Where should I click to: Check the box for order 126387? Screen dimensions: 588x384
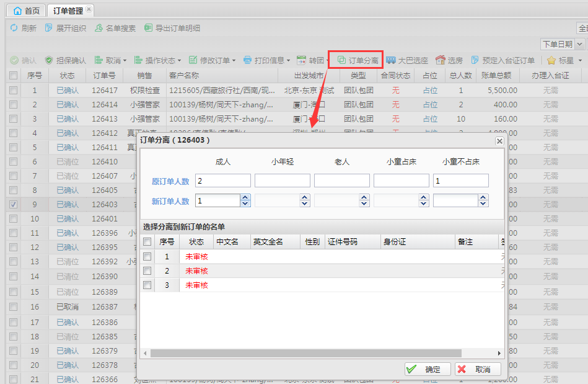pyautogui.click(x=14, y=306)
